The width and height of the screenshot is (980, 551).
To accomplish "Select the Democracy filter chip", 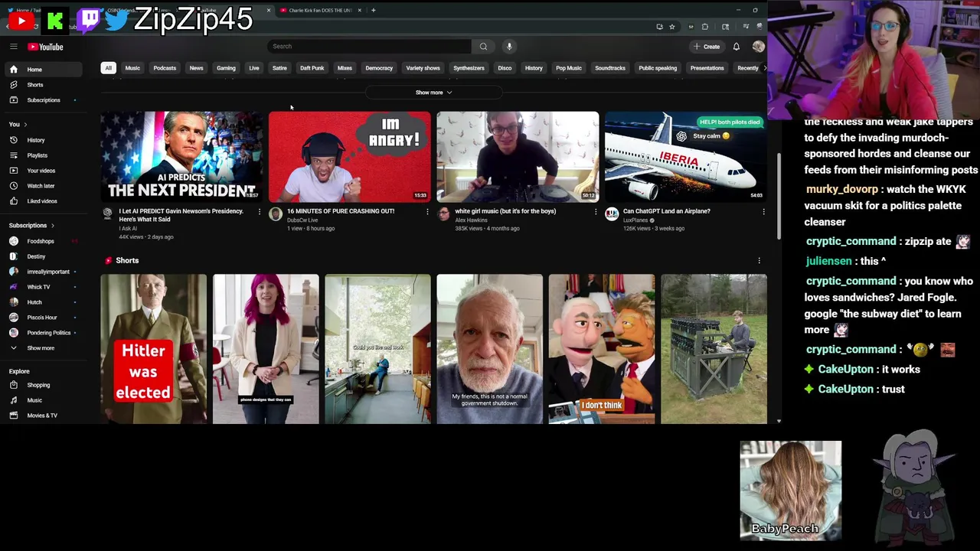I will pos(379,68).
